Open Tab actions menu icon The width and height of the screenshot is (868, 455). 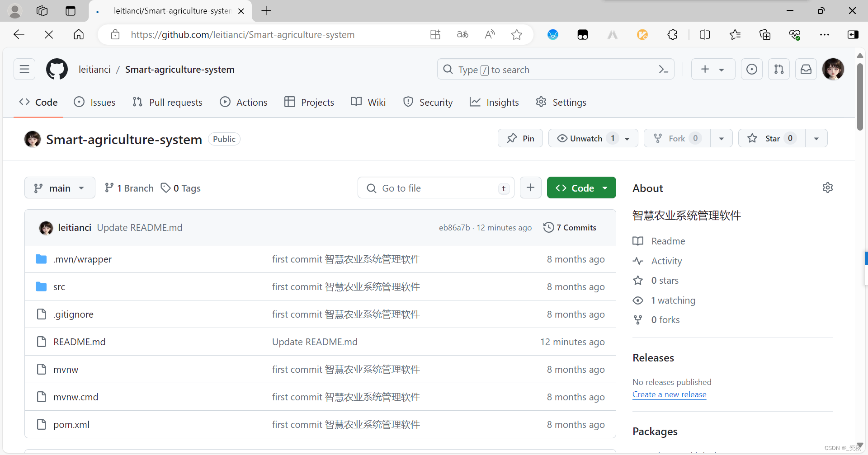(x=71, y=11)
